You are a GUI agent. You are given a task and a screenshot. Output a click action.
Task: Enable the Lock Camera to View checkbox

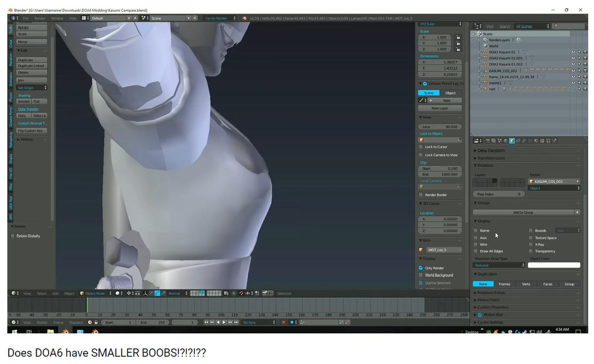pos(421,155)
